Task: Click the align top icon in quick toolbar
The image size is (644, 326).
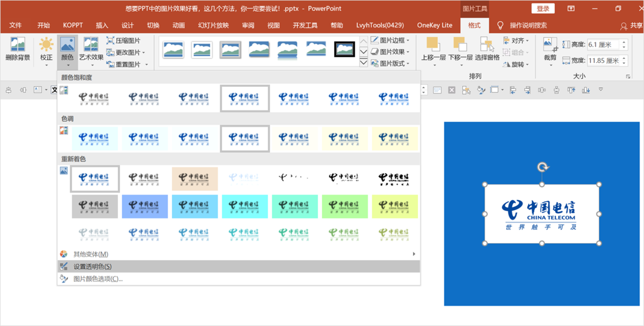Action: 571,90
